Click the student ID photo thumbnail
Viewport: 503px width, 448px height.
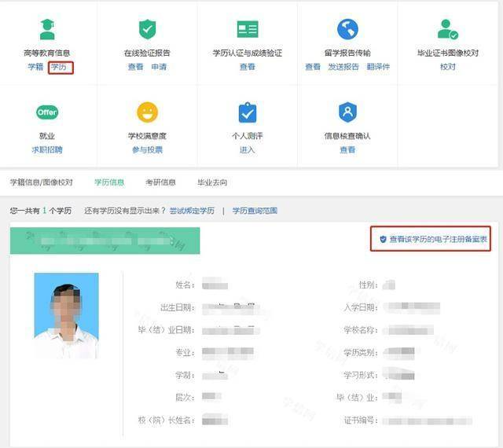[67, 315]
